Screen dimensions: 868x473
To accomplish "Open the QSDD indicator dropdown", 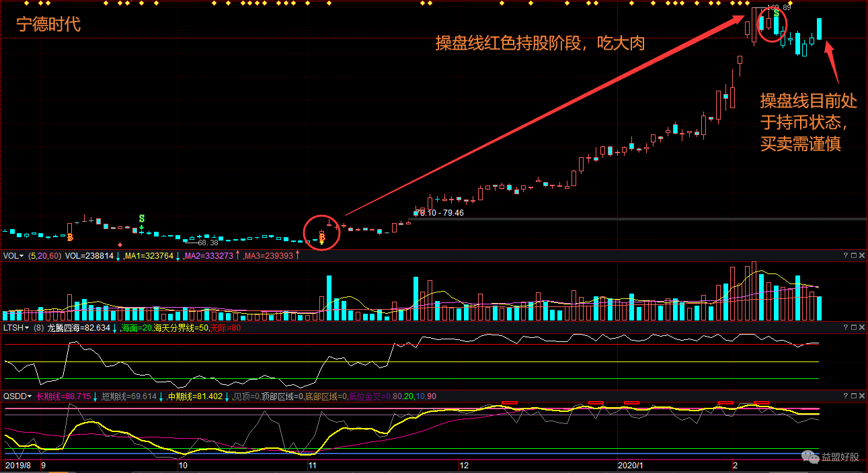I will pos(30,396).
